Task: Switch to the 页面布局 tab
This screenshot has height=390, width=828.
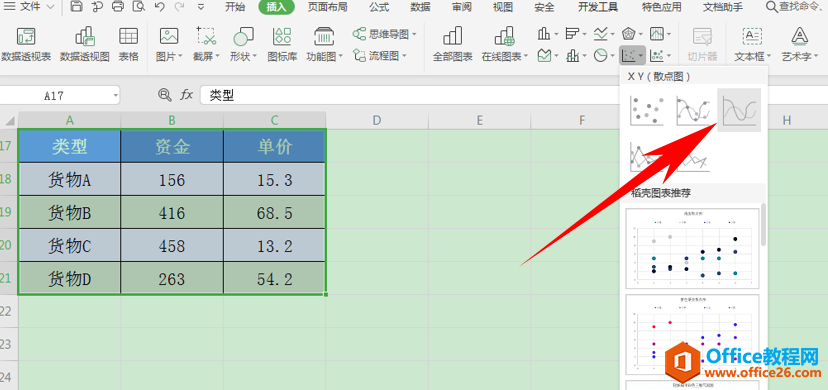Action: (327, 7)
